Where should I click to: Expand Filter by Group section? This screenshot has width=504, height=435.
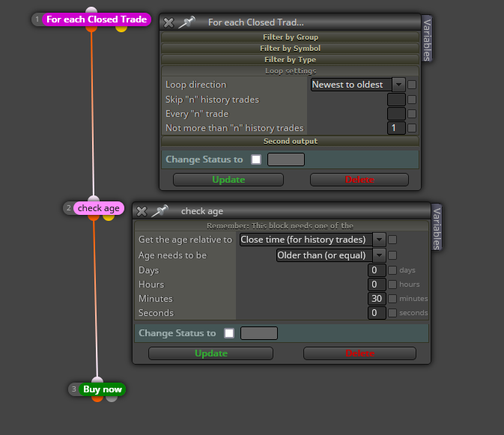click(291, 37)
